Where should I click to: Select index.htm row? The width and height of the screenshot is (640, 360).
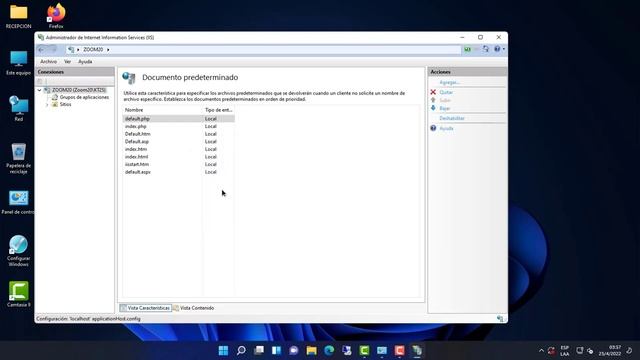178,149
